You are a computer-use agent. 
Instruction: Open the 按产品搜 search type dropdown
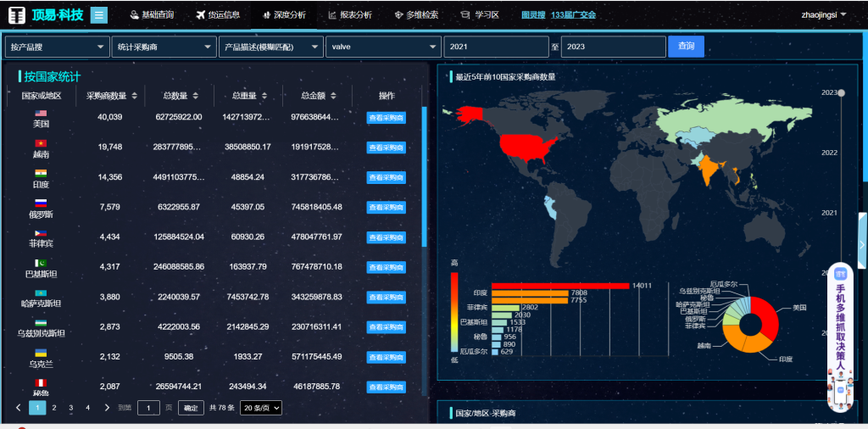coord(57,47)
